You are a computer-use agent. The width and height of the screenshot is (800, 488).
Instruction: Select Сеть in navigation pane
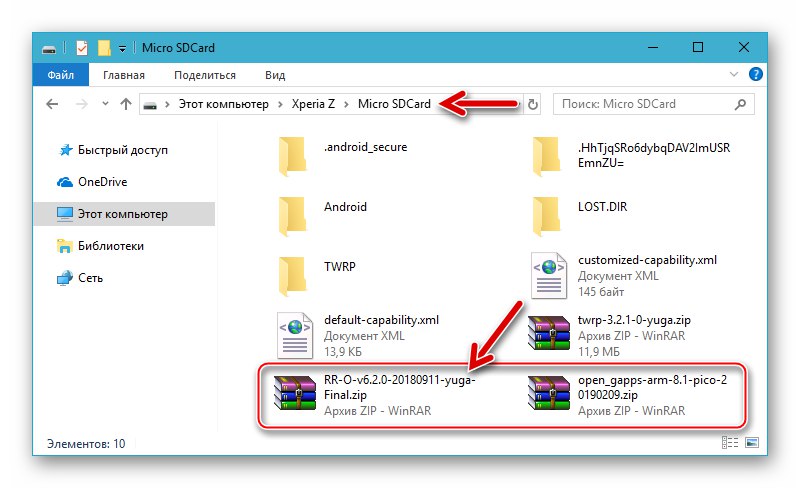click(90, 278)
